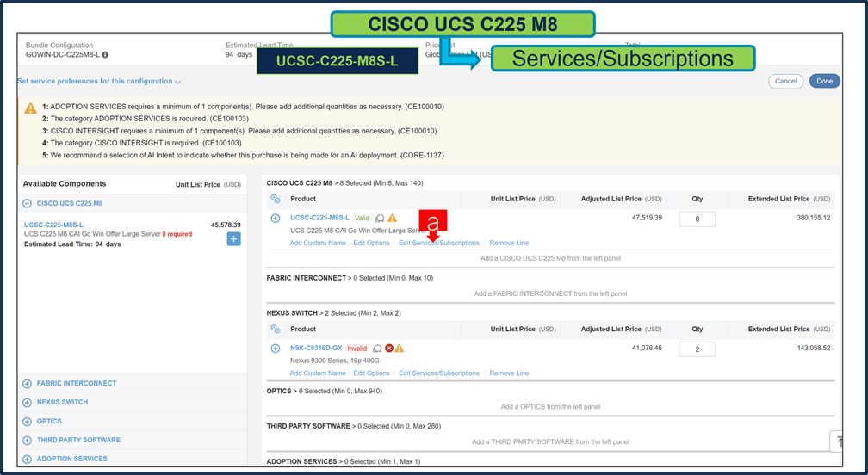868x475 pixels.
Task: Click 'Add a FABRIC INTERCONNECT from the left panel' text
Action: 550,293
